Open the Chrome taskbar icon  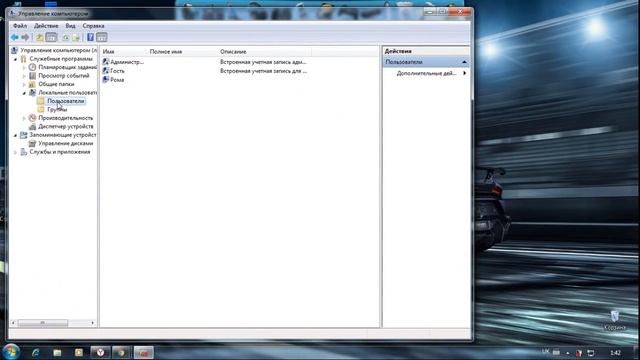[x=121, y=353]
